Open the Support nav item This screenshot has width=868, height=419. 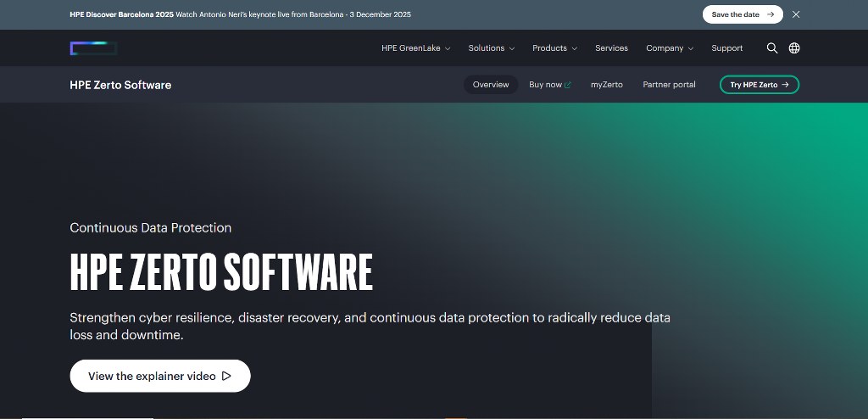pos(726,48)
